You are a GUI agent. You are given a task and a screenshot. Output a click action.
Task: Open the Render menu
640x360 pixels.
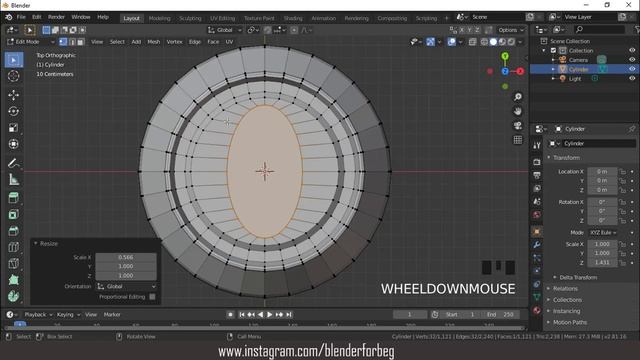(x=56, y=17)
